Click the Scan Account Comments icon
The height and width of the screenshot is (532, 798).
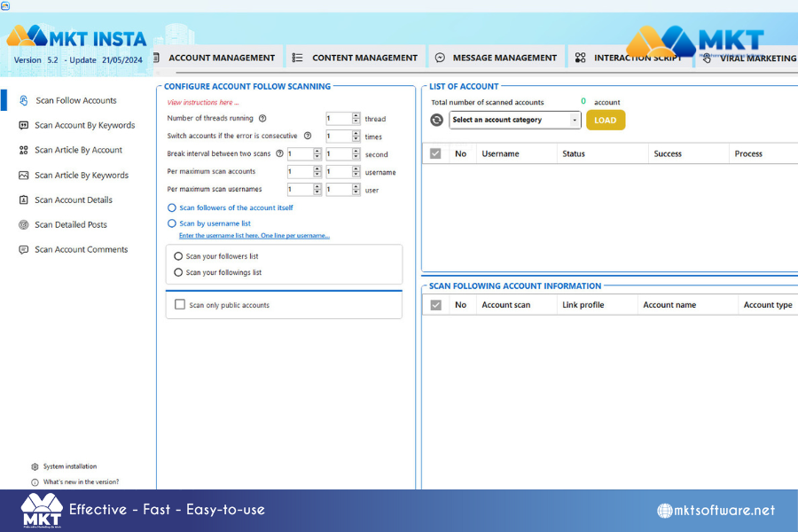point(23,249)
